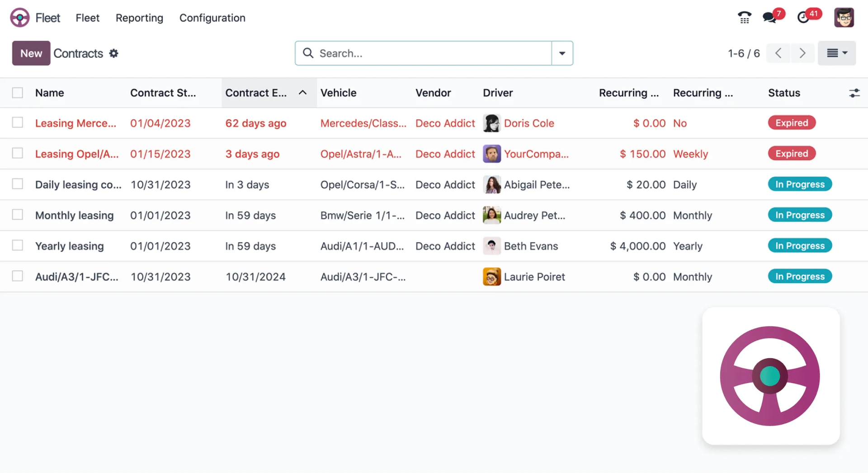Click the Weekly frequency cell
The height and width of the screenshot is (473, 868).
point(690,154)
